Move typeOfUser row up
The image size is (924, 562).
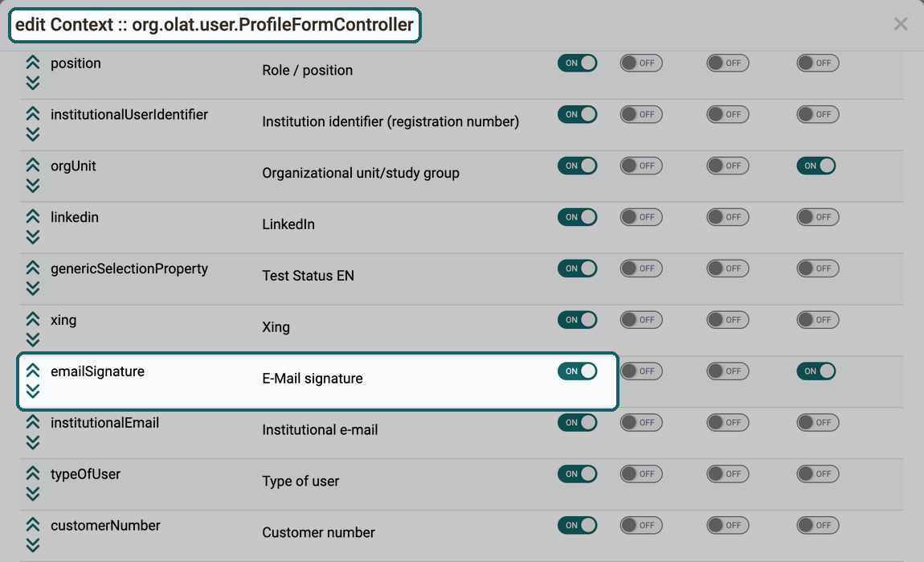coord(32,473)
